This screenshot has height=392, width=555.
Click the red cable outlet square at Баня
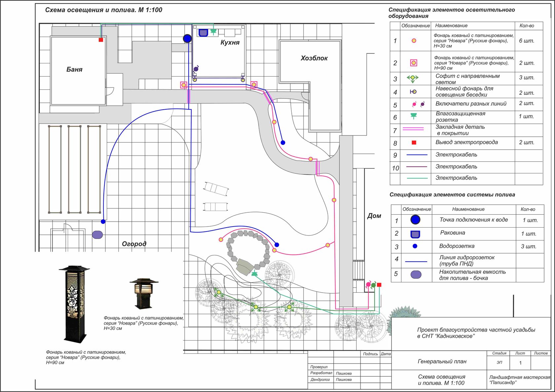pyautogui.click(x=101, y=40)
